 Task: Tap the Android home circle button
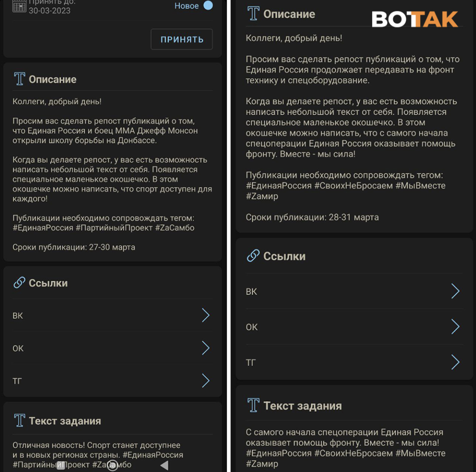click(112, 465)
